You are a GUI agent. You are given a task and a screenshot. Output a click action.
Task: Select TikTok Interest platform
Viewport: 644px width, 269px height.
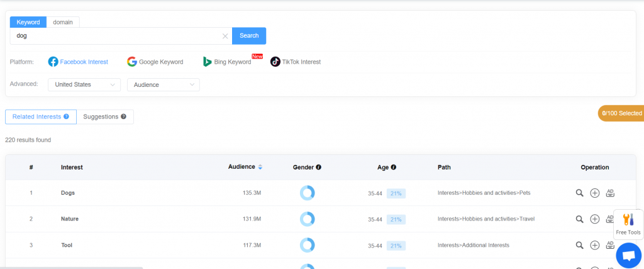tap(296, 62)
